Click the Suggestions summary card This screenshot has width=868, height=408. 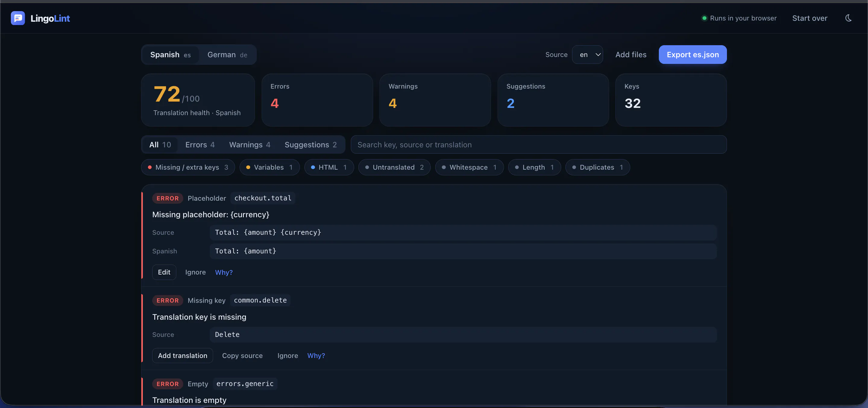point(553,100)
